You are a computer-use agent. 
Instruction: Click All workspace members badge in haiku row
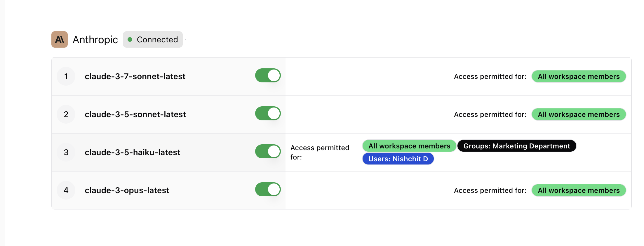[x=408, y=146]
